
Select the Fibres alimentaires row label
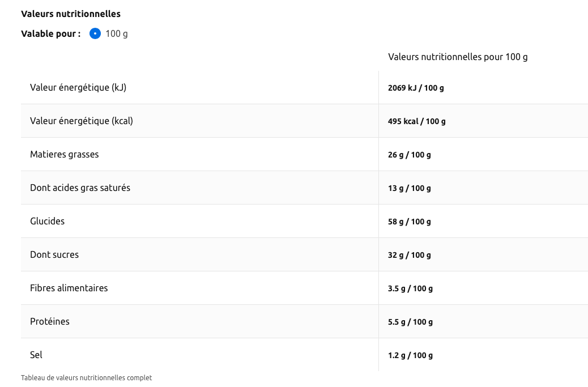click(x=69, y=288)
